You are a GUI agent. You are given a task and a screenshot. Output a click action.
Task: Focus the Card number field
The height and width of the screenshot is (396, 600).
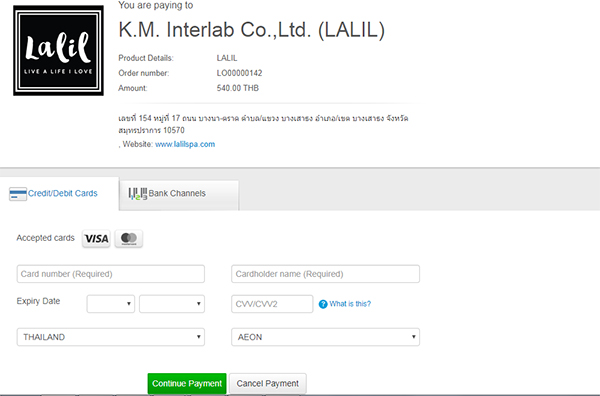pos(111,274)
